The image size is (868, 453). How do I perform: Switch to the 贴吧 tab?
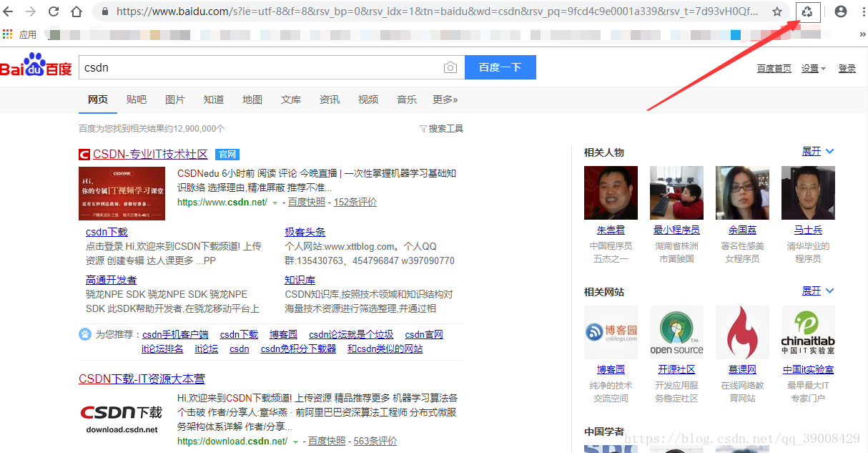pos(137,99)
